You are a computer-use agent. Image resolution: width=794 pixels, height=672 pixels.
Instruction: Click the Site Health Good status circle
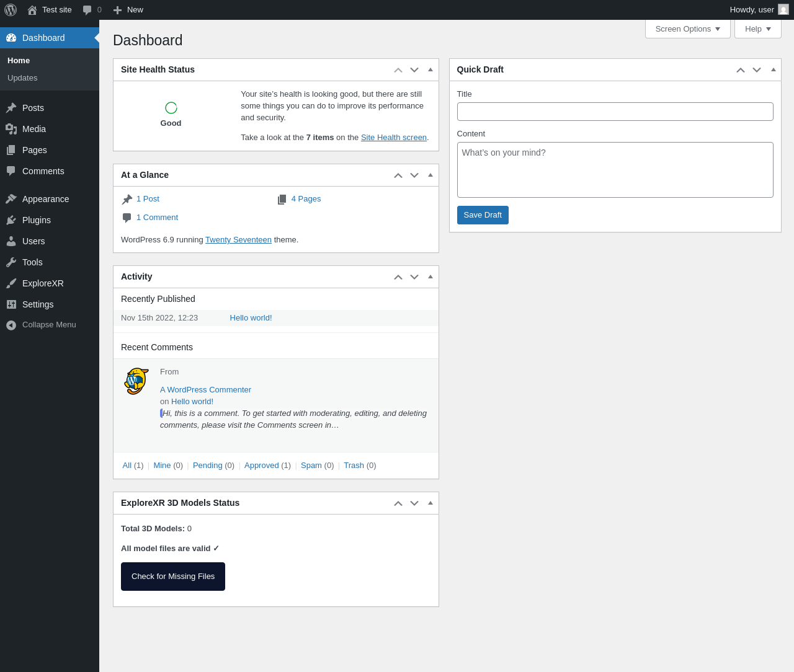click(x=171, y=108)
